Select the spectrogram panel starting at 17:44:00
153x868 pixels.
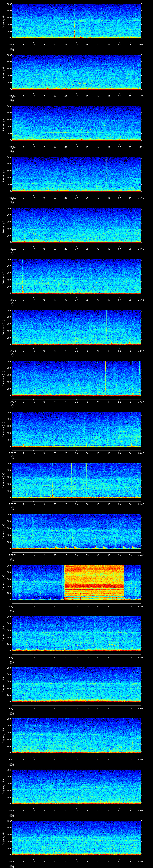tap(76, 787)
